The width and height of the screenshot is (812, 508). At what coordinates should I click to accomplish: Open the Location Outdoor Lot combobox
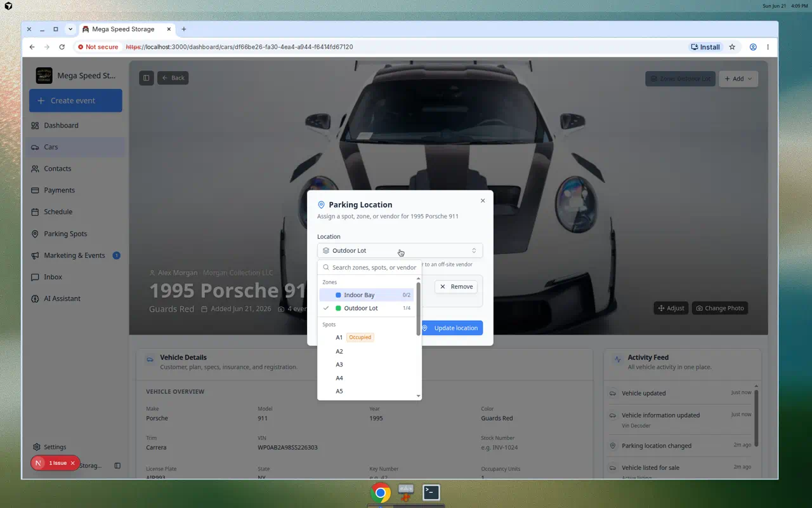400,251
